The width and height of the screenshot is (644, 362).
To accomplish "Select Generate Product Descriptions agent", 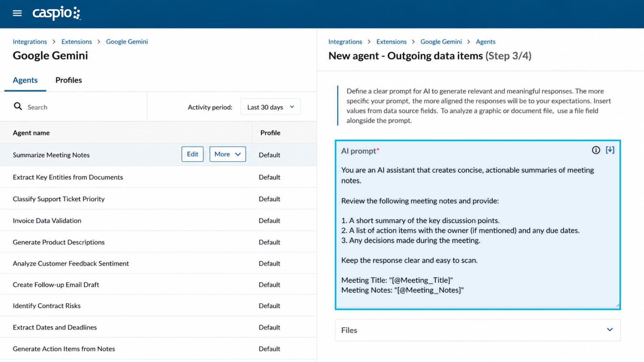I will pyautogui.click(x=59, y=242).
